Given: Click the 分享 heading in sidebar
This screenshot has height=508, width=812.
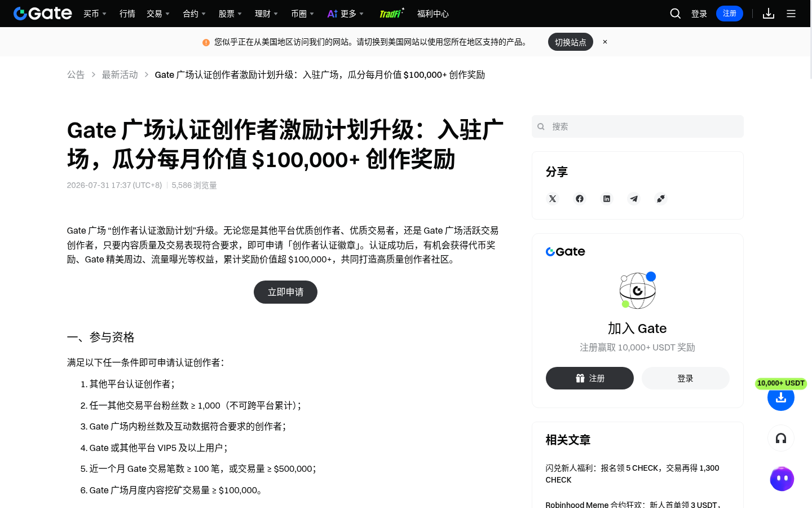Looking at the screenshot, I should click(x=557, y=172).
